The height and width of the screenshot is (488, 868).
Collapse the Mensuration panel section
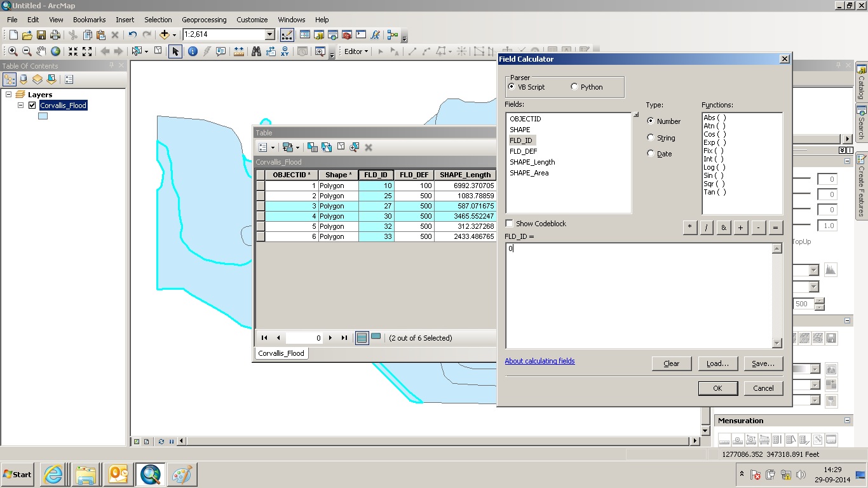(x=848, y=421)
